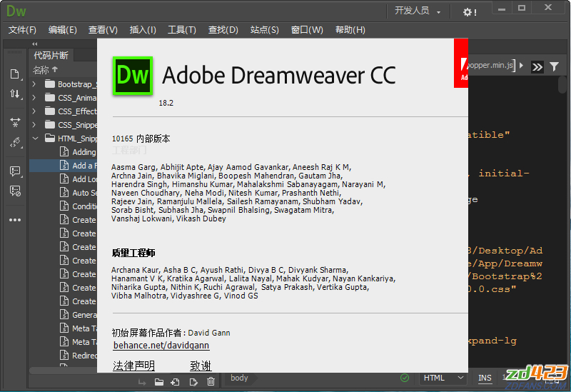This screenshot has height=392, width=571.
Task: Open the 查看(V) menu
Action: pos(103,30)
